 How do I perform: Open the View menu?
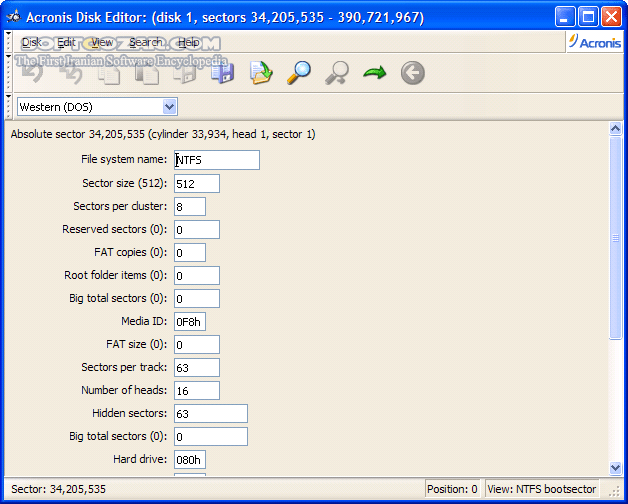click(x=101, y=42)
